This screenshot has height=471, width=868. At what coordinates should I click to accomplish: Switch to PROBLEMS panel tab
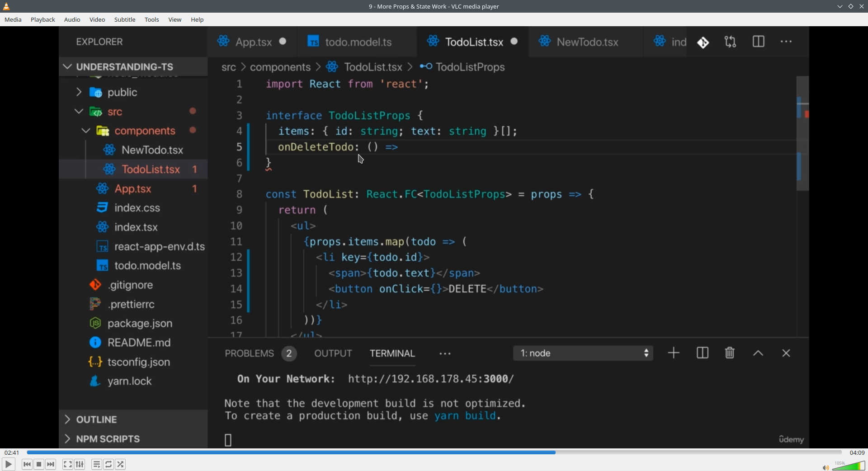point(260,353)
